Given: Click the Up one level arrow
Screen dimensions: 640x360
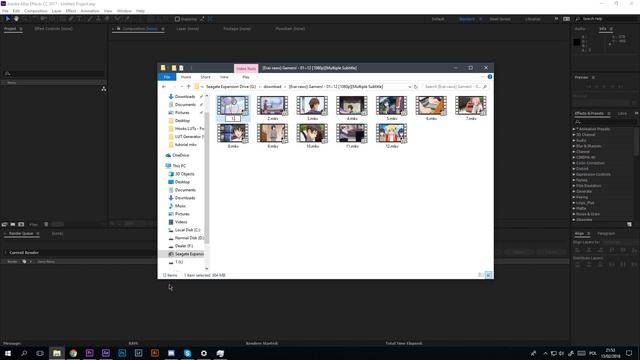Looking at the screenshot, I should tap(188, 87).
